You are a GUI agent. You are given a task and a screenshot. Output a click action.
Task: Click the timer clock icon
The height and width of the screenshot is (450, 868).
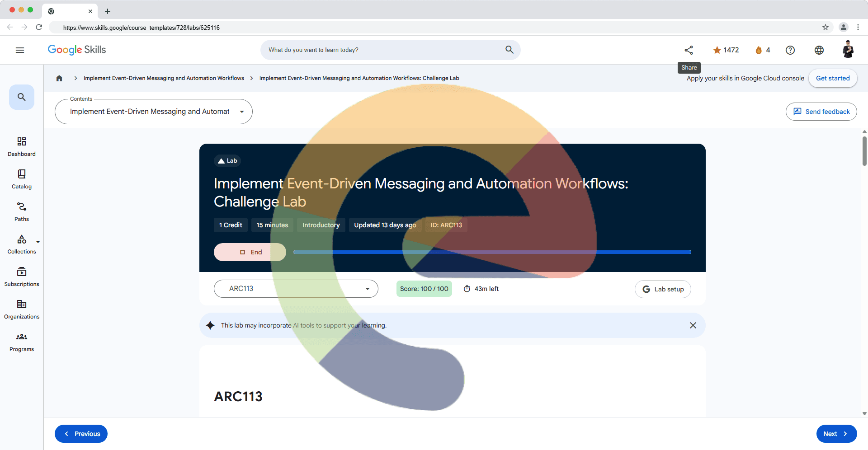(x=467, y=289)
